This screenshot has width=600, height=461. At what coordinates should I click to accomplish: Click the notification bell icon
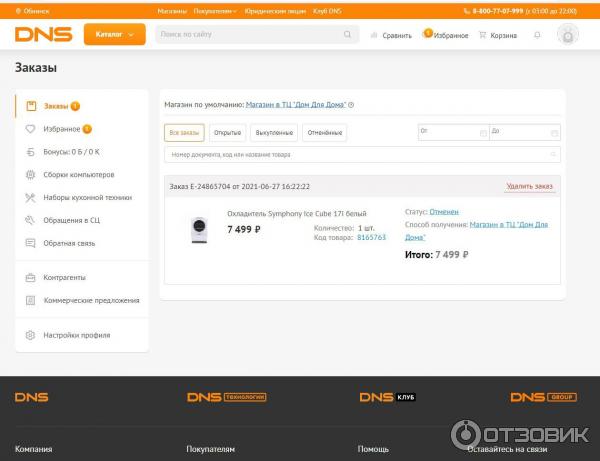click(537, 35)
